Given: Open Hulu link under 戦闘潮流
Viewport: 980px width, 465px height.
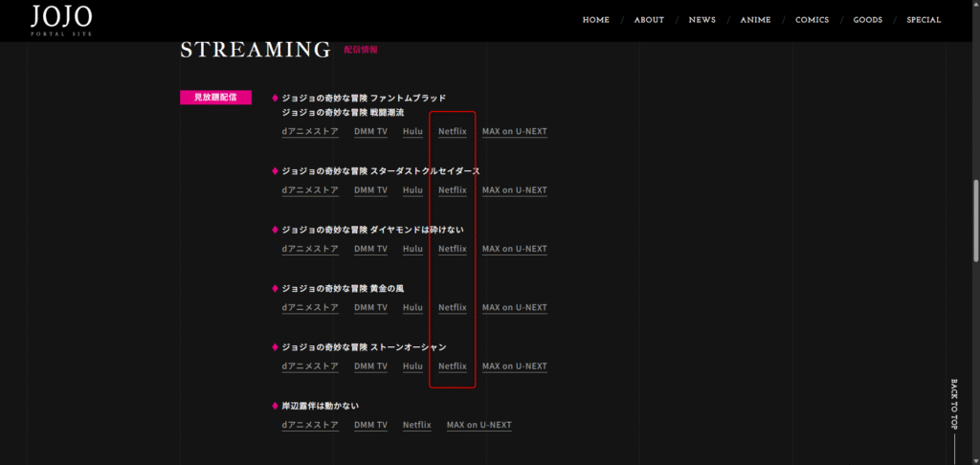Looking at the screenshot, I should tap(412, 132).
